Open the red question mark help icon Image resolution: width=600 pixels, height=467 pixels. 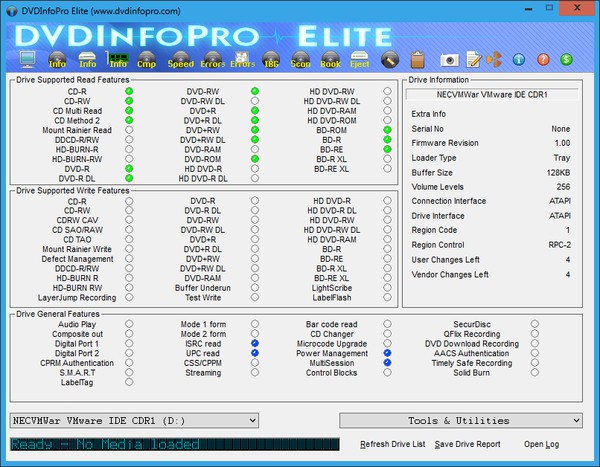543,59
